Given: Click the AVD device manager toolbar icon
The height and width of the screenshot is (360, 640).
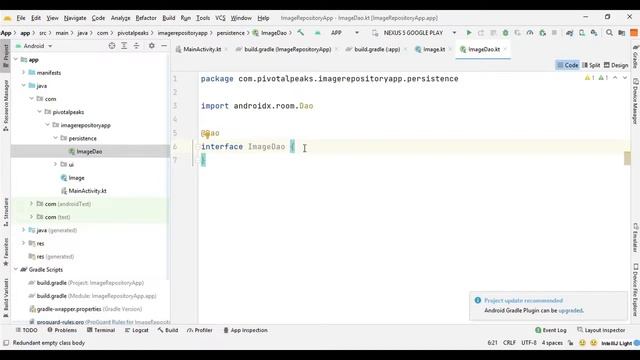Looking at the screenshot, I should (582, 33).
